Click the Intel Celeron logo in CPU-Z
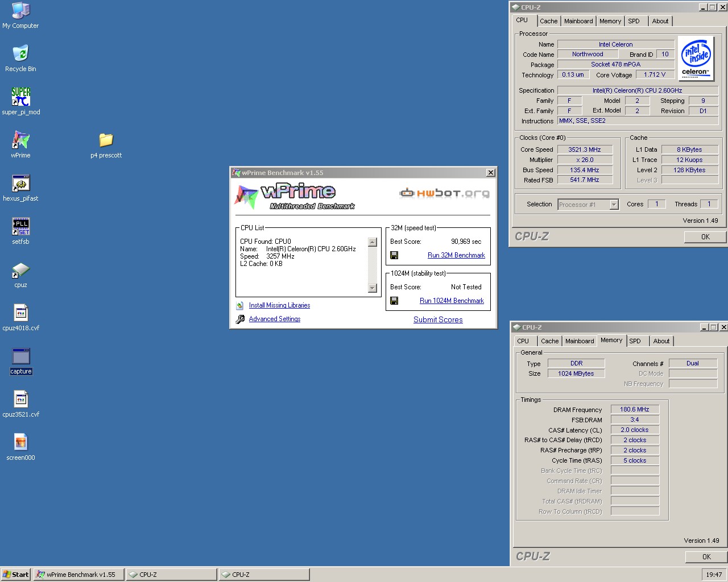This screenshot has height=582, width=728. (696, 58)
